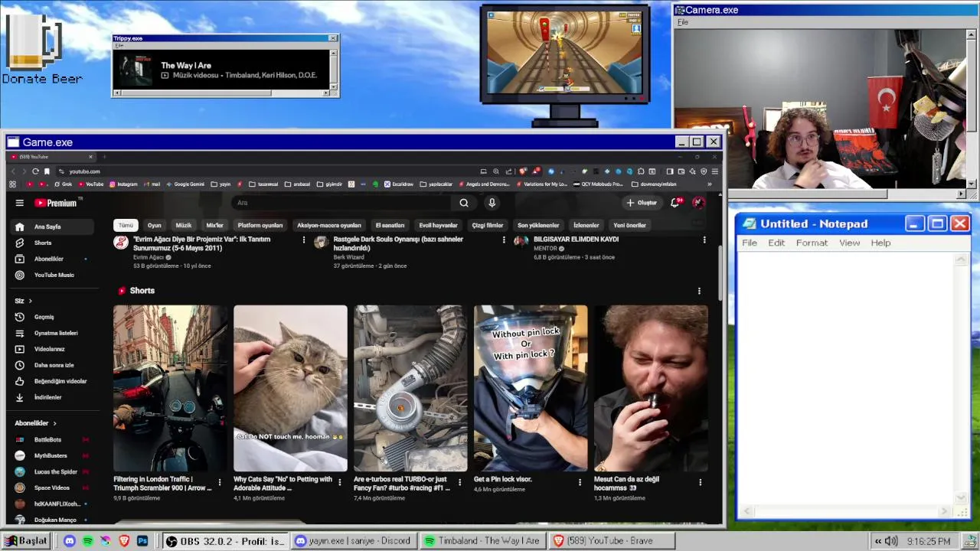
Task: Open Notepad File menu
Action: tap(750, 243)
